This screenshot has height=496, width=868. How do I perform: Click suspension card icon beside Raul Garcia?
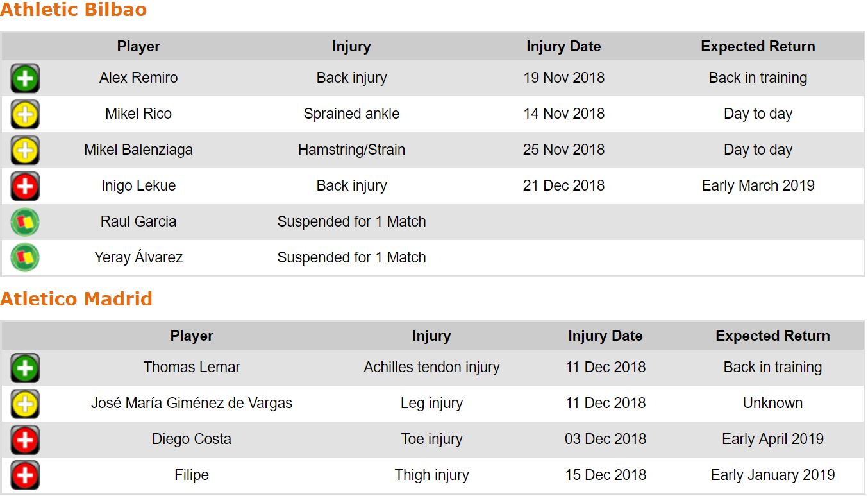coord(25,222)
